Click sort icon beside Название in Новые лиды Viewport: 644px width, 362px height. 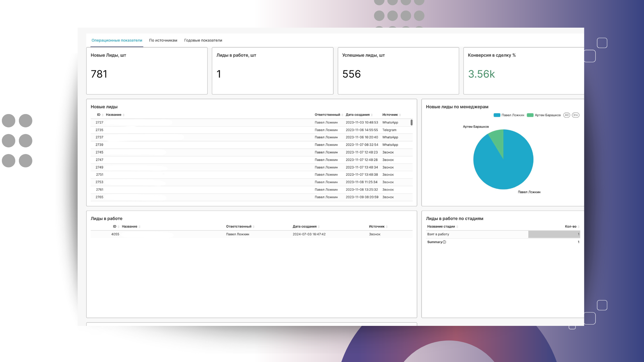click(x=124, y=115)
